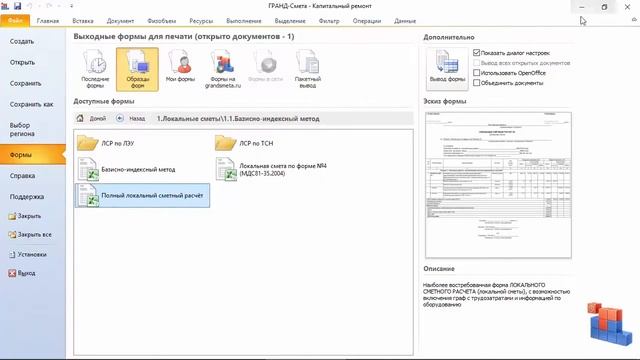The width and height of the screenshot is (640, 360).
Task: Select Формы in the sidebar
Action: [x=33, y=155]
